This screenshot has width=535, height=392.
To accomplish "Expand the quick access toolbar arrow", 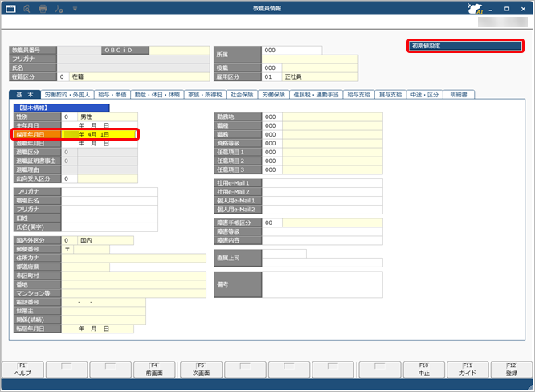I will [x=76, y=9].
